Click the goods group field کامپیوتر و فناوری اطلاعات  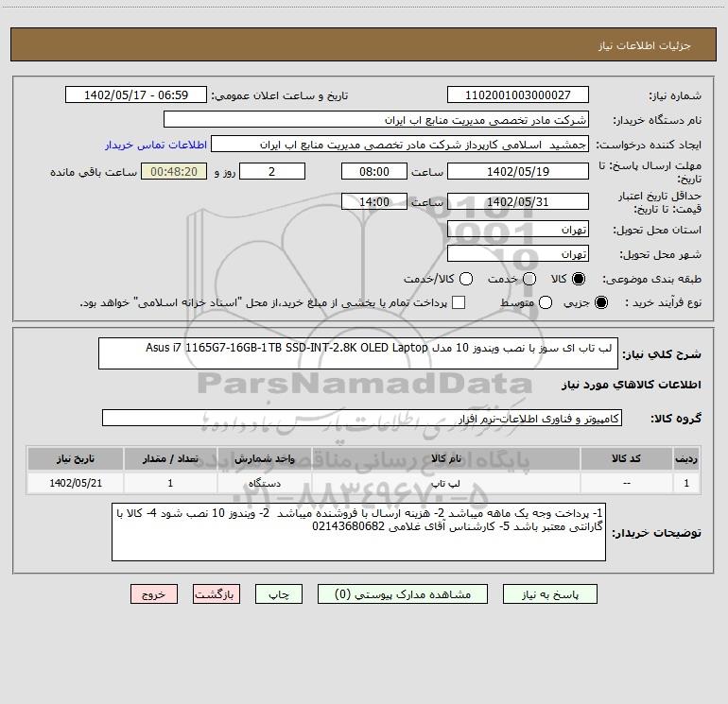pyautogui.click(x=362, y=418)
